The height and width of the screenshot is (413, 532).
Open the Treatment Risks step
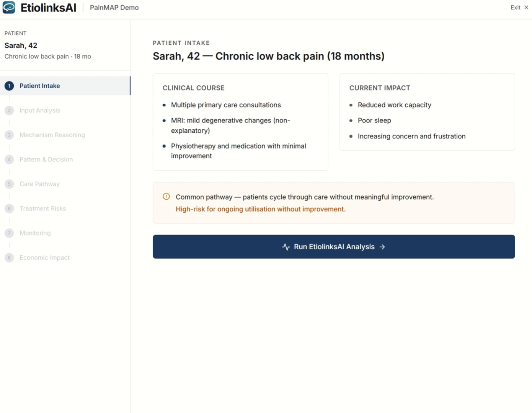[42, 208]
